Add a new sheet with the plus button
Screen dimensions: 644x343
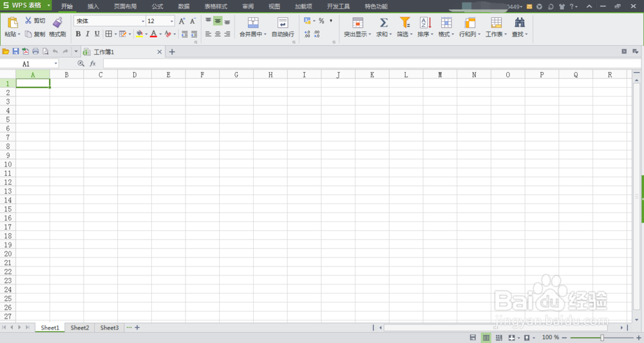137,328
